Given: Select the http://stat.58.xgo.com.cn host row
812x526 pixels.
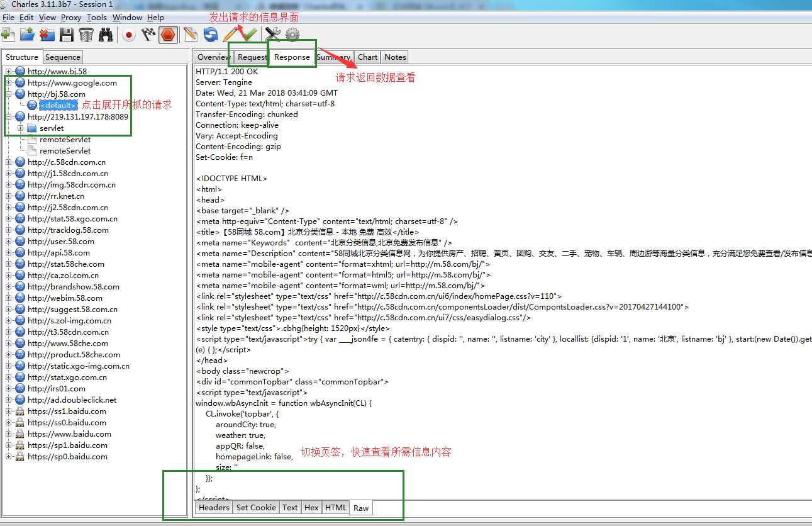Looking at the screenshot, I should (x=72, y=219).
